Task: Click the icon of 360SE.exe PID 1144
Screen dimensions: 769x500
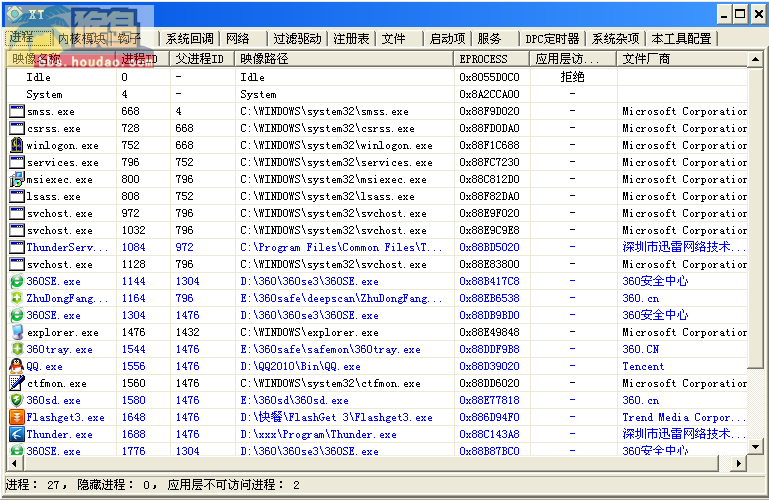Action: point(17,281)
